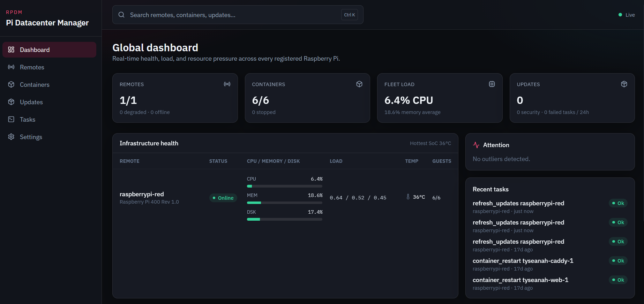Click the CPU usage progress bar

coord(285,186)
